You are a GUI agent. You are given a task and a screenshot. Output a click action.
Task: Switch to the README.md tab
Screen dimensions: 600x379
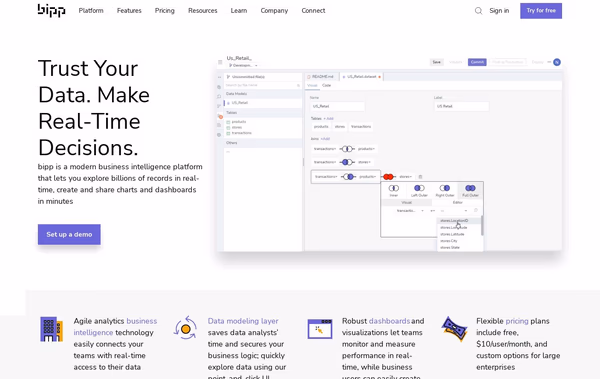tap(321, 77)
